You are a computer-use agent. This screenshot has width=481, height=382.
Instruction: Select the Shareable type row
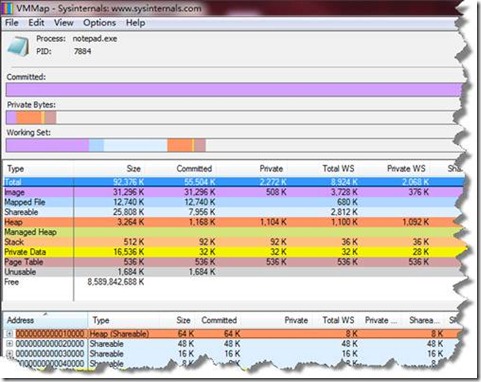[x=233, y=212]
